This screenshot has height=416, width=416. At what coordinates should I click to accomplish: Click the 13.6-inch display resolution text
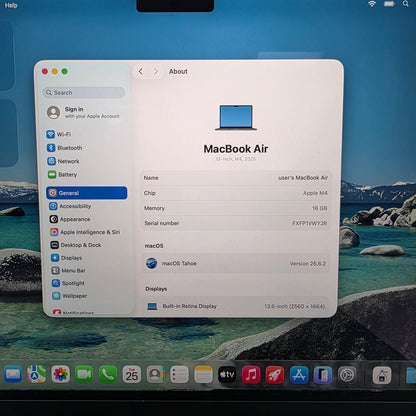[295, 306]
